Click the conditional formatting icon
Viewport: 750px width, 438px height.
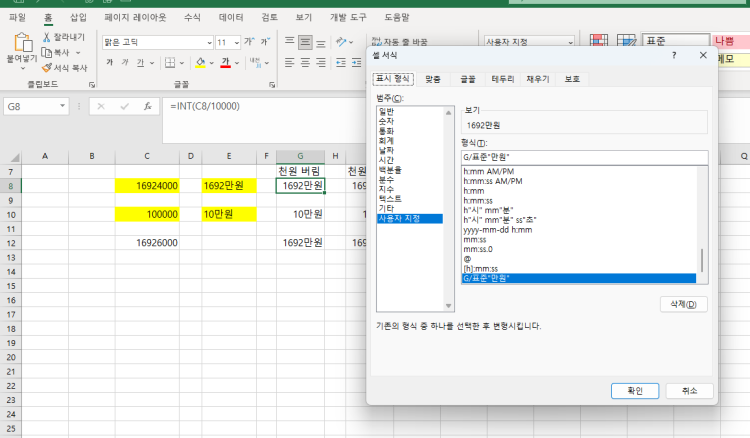(x=600, y=42)
